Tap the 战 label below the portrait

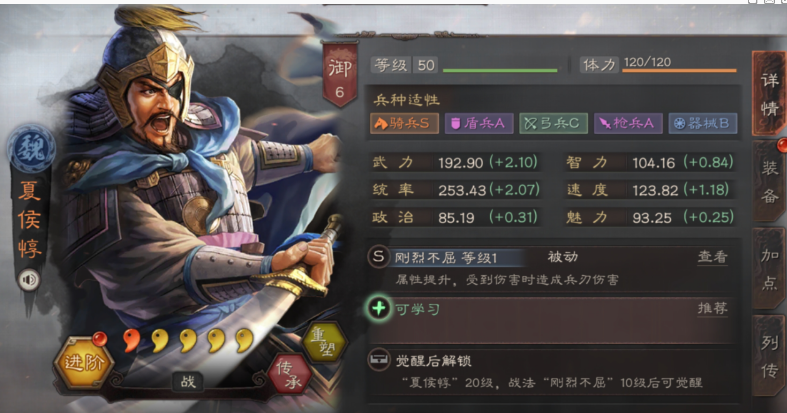[x=188, y=381]
